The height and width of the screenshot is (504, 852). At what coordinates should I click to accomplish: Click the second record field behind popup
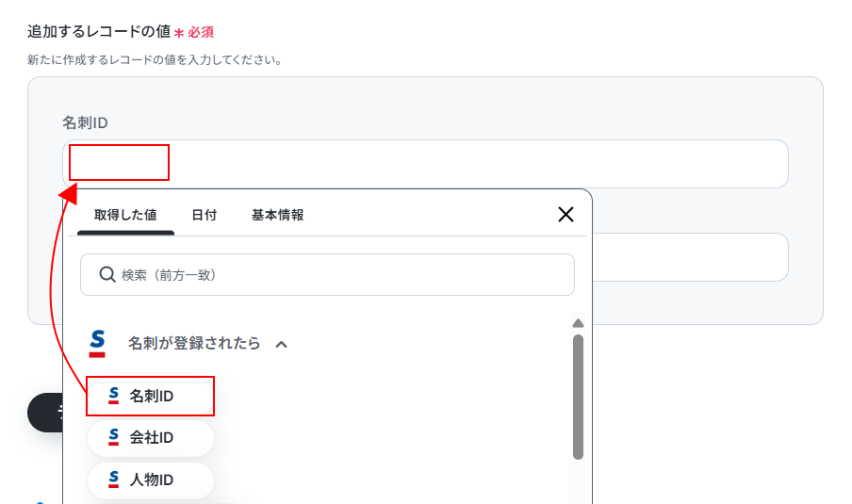pos(690,257)
